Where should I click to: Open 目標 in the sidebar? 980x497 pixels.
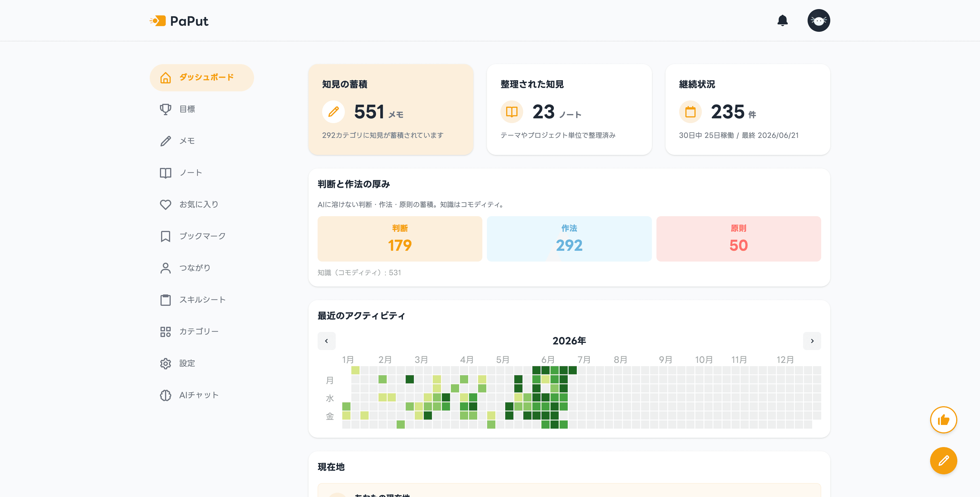click(202, 109)
